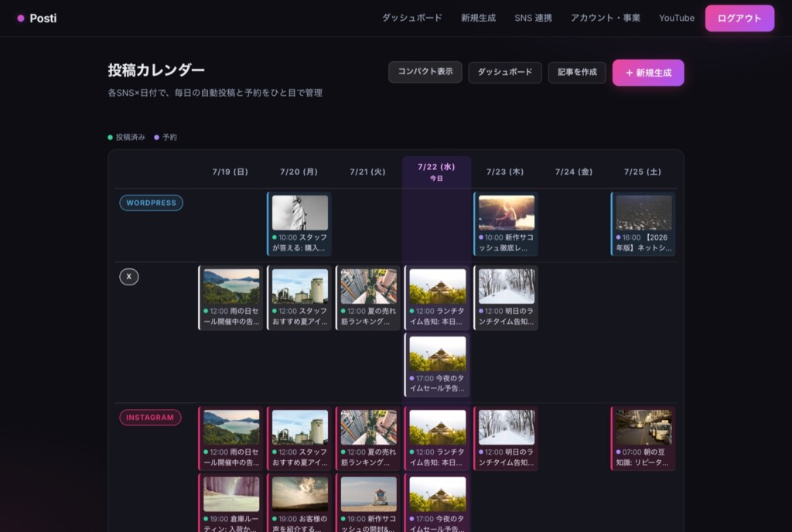Click the ダッシュボード button below the header
This screenshot has width=792, height=532.
click(x=504, y=72)
